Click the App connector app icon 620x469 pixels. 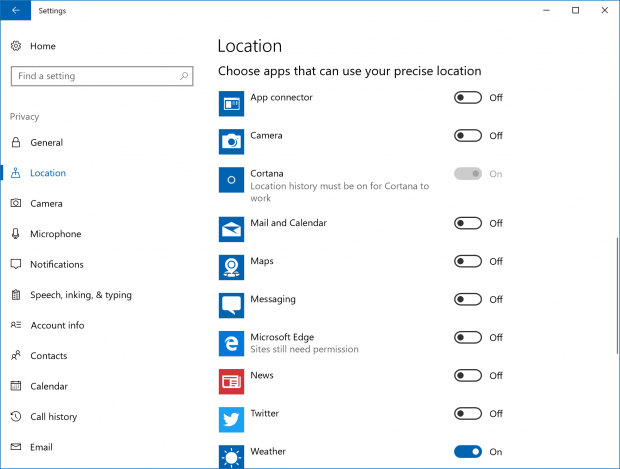pos(231,104)
